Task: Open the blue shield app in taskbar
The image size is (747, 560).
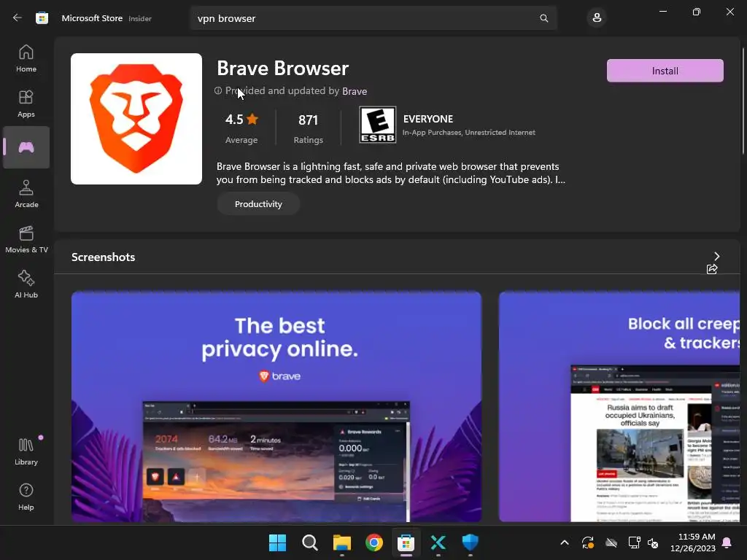Action: [471, 542]
